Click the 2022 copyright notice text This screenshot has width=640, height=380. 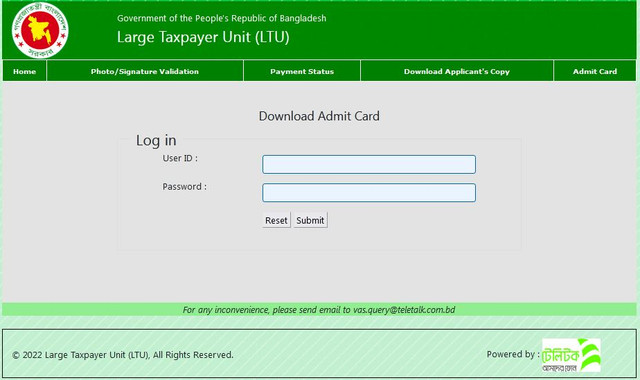(123, 355)
